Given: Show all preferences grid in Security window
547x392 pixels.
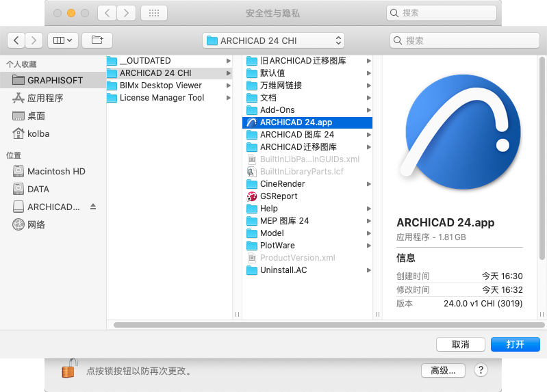Looking at the screenshot, I should click(154, 13).
